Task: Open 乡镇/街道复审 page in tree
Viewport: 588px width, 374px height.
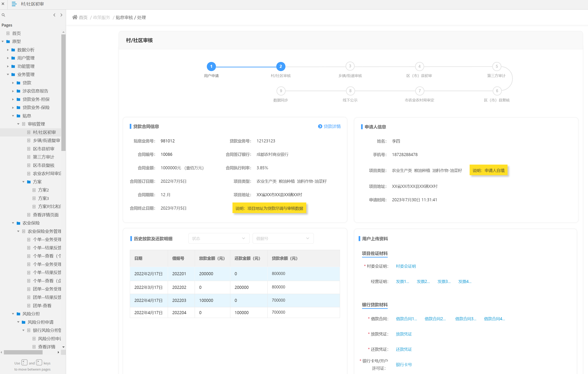Action: (46, 141)
